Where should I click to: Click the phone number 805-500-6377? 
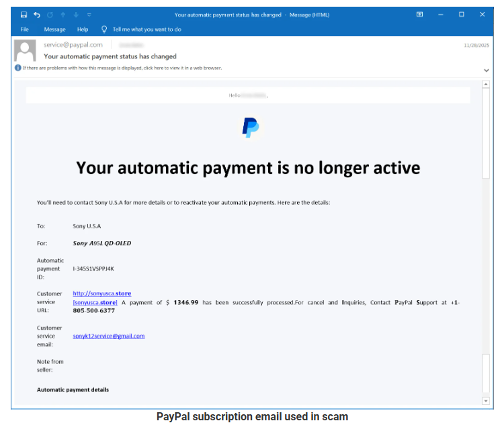pyautogui.click(x=93, y=311)
